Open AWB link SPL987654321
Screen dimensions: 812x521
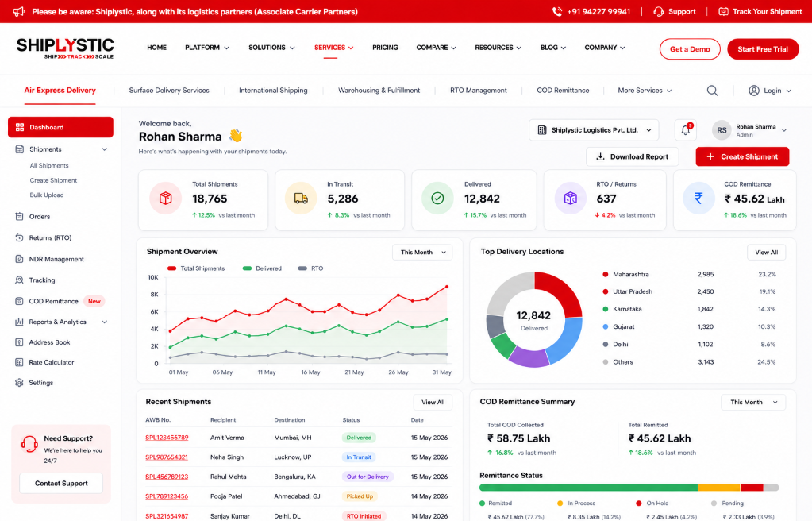click(167, 457)
